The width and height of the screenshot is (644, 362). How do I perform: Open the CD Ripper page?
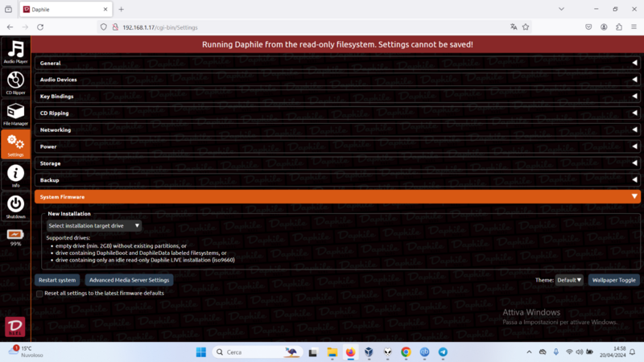pos(15,83)
